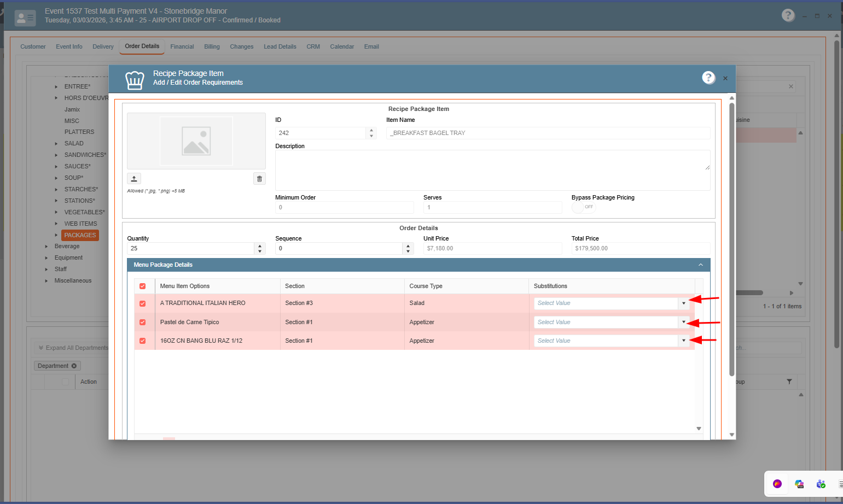Switch to the Financial tab
This screenshot has width=843, height=504.
[182, 46]
